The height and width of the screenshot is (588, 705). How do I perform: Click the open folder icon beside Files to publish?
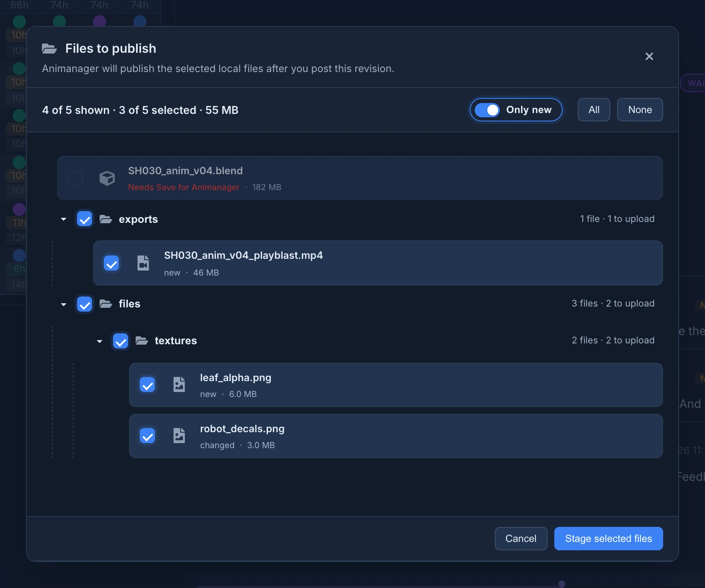(49, 49)
